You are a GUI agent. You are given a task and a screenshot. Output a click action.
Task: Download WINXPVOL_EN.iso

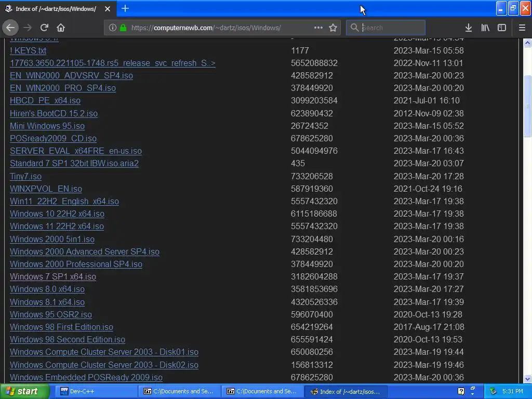46,189
